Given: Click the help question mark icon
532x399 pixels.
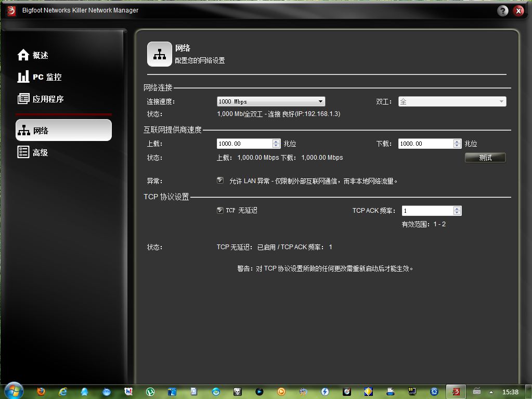Looking at the screenshot, I should (x=503, y=11).
